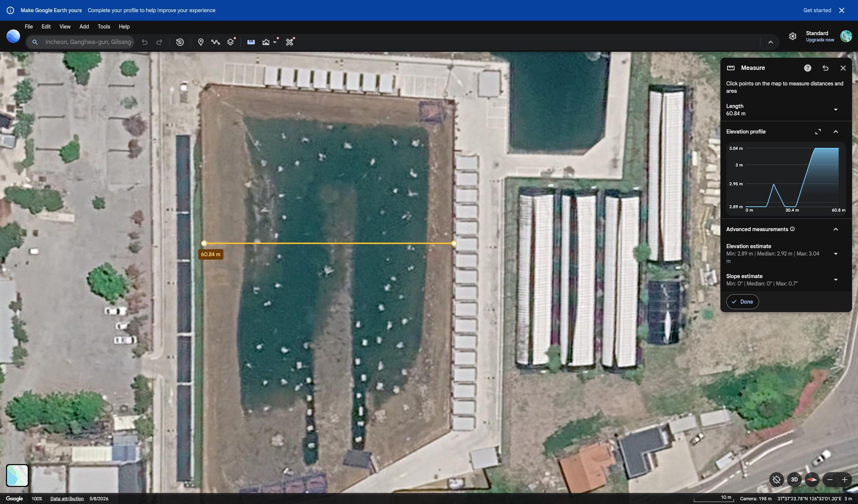The image size is (858, 504).
Task: Click the 100% status bar value
Action: tap(37, 498)
